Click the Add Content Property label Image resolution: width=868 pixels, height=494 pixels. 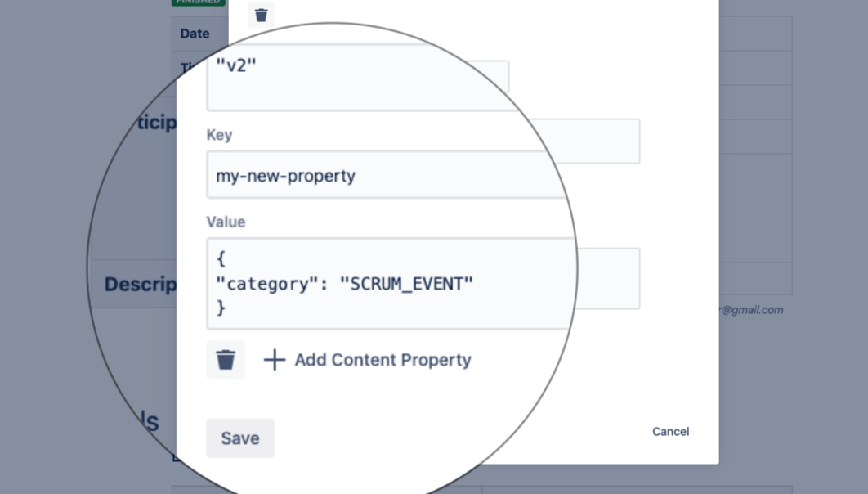[x=383, y=360]
